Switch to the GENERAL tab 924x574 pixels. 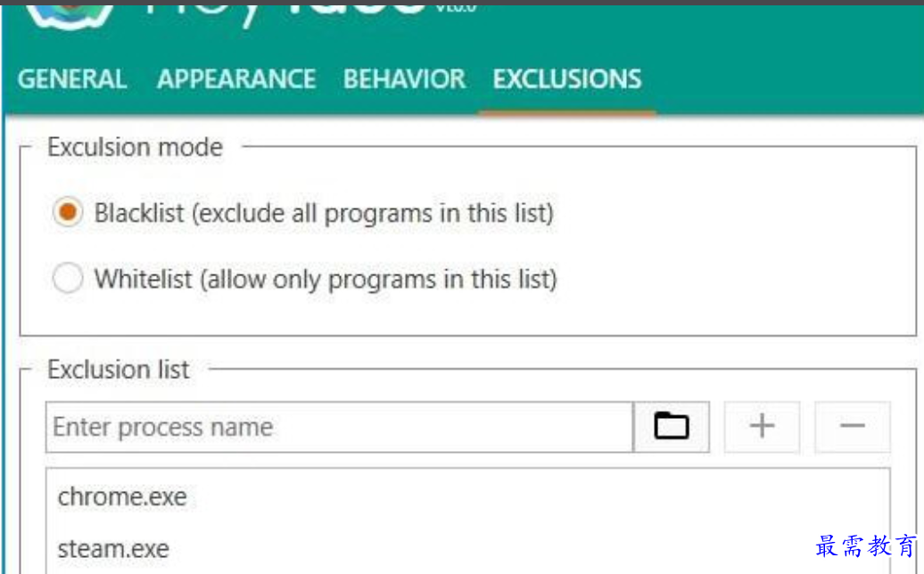72,79
